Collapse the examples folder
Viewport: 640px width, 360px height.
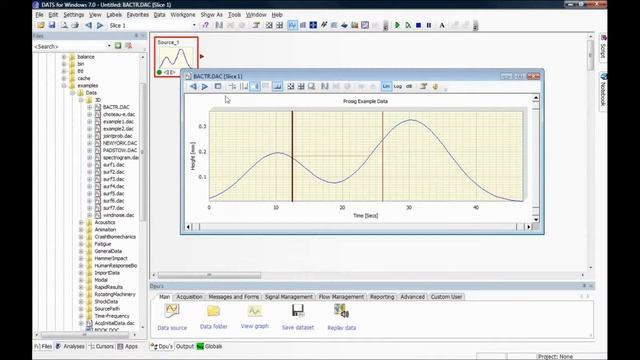tap(64, 85)
